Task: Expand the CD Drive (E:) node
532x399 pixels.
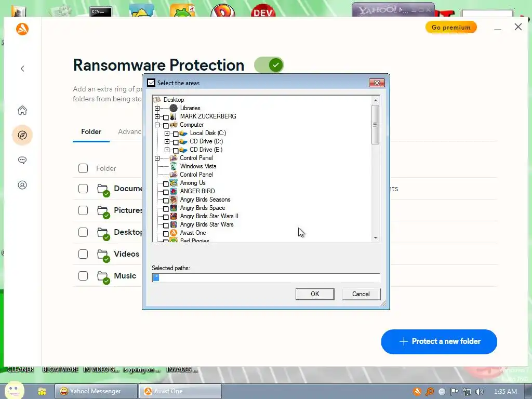Action: (x=167, y=150)
